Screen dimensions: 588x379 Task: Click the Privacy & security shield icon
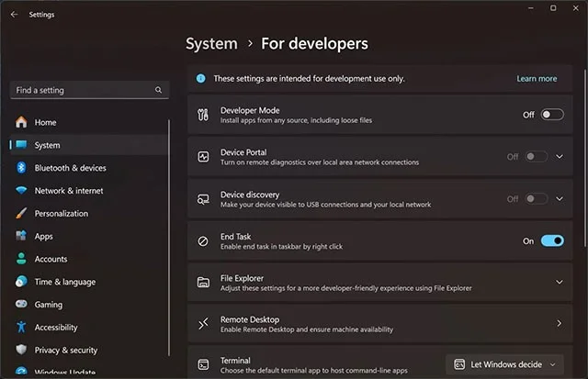tap(21, 350)
